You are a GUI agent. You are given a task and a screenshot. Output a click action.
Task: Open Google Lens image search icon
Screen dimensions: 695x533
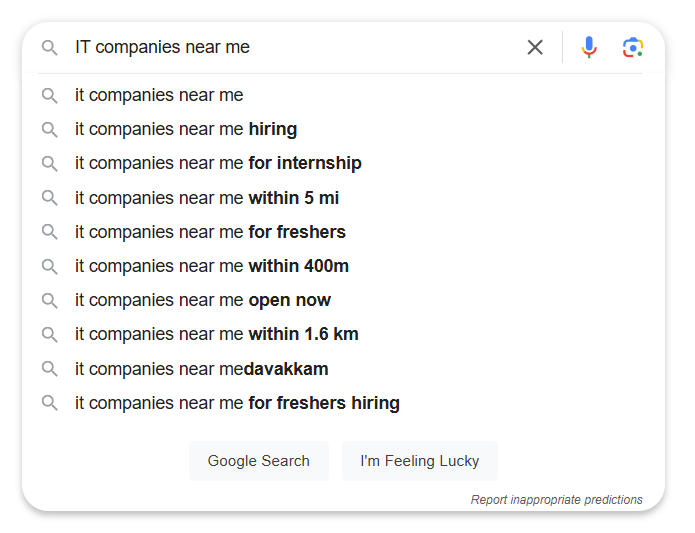(x=633, y=47)
